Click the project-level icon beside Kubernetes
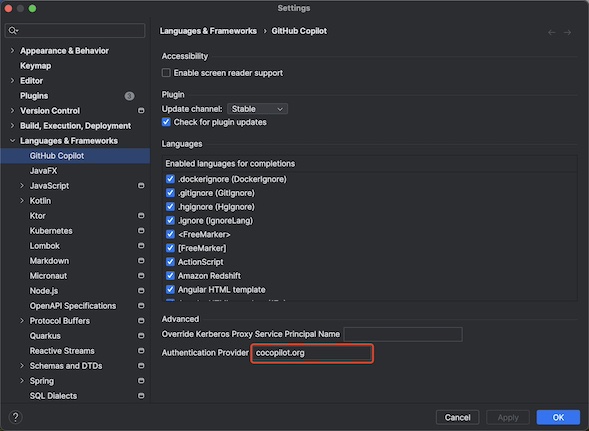The height and width of the screenshot is (431, 589). click(141, 231)
